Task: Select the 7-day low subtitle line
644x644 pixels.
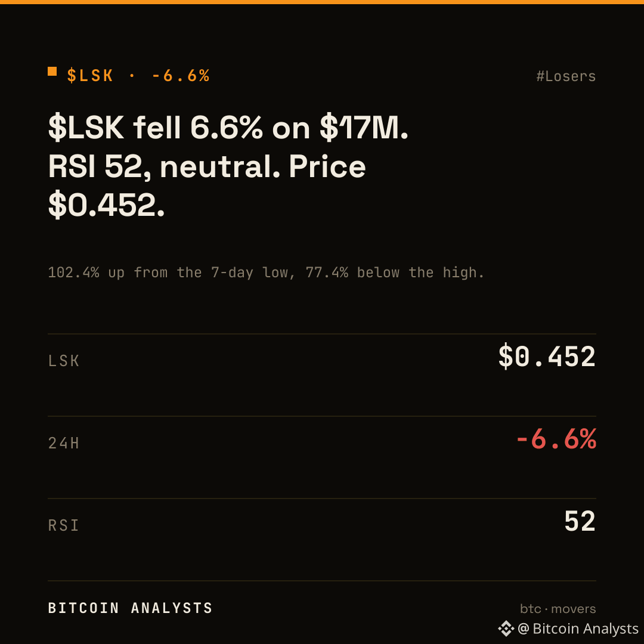Action: (266, 273)
